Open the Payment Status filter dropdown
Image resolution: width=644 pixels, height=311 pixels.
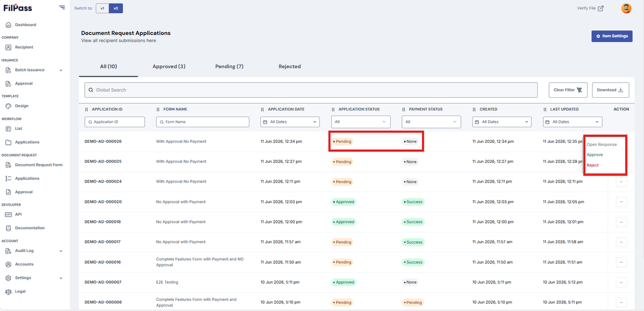pyautogui.click(x=431, y=122)
